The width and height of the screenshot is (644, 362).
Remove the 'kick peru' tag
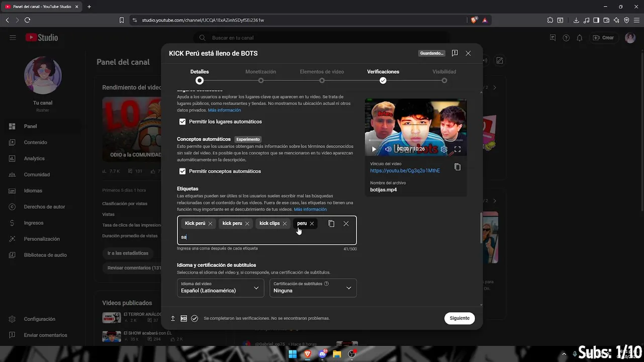click(x=247, y=224)
